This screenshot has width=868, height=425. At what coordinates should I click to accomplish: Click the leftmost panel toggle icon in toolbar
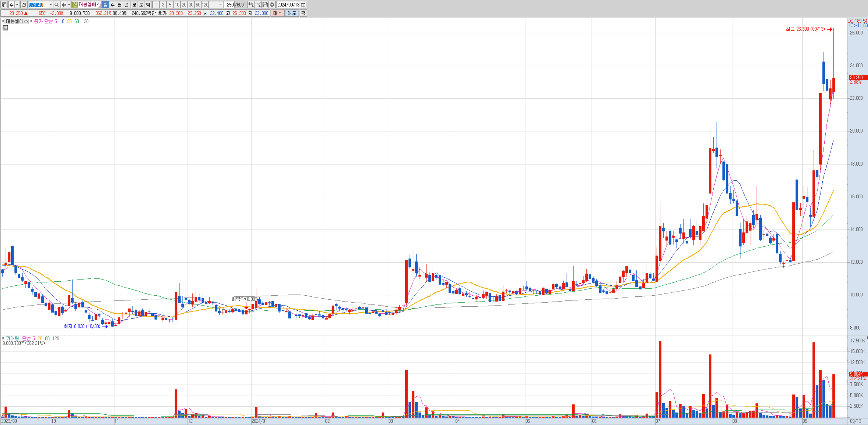click(x=4, y=5)
